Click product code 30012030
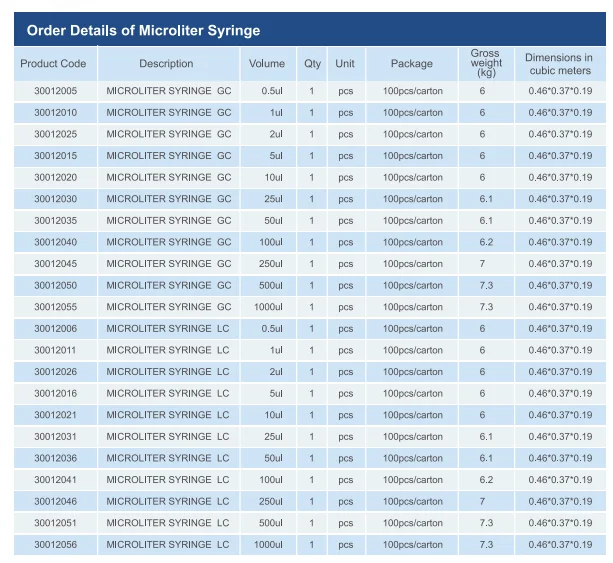The height and width of the screenshot is (563, 613). (56, 199)
